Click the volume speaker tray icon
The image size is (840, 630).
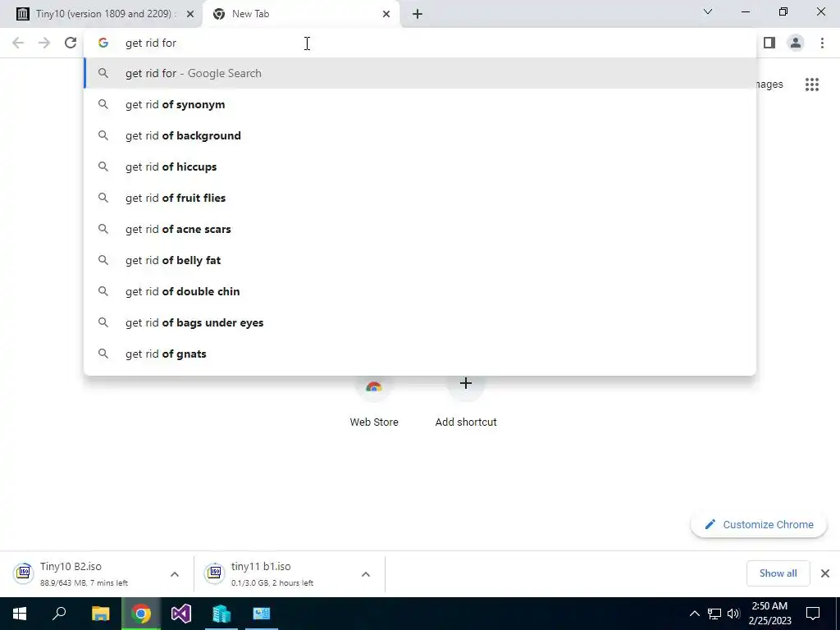point(733,614)
